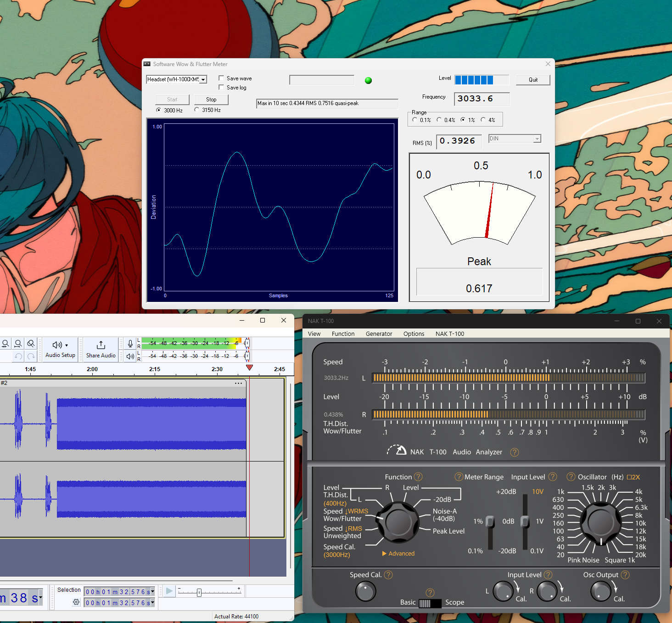Image resolution: width=672 pixels, height=623 pixels.
Task: Click the Share Audio upload icon
Action: (x=101, y=345)
